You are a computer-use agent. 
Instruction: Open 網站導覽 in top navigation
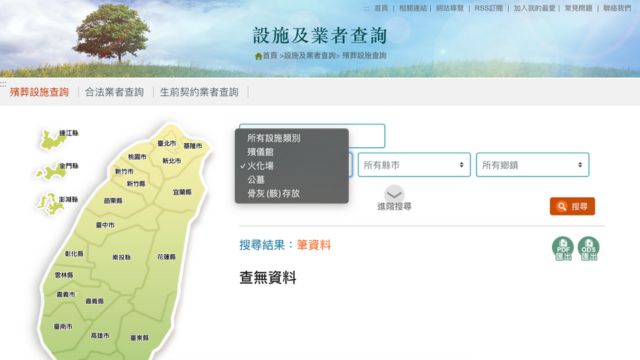(450, 8)
